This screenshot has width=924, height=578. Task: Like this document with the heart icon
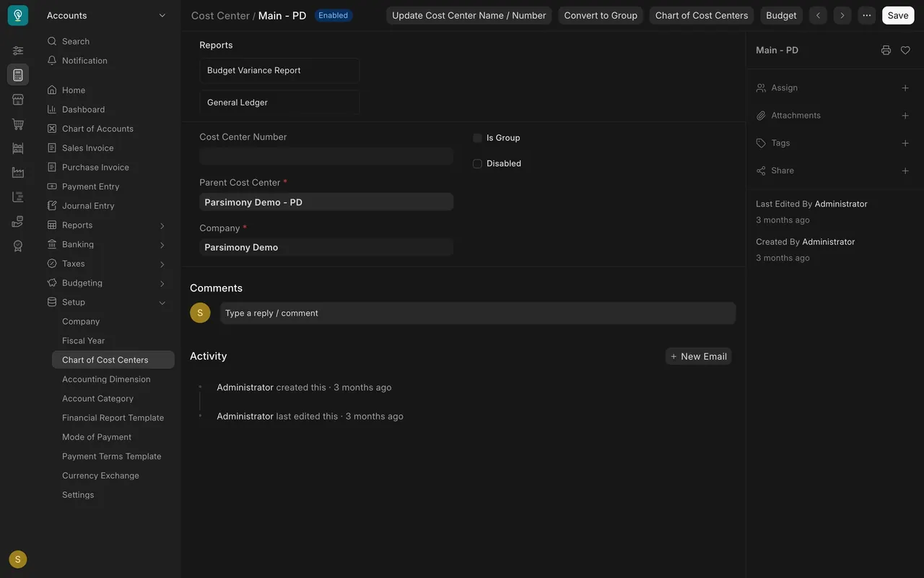click(x=905, y=50)
